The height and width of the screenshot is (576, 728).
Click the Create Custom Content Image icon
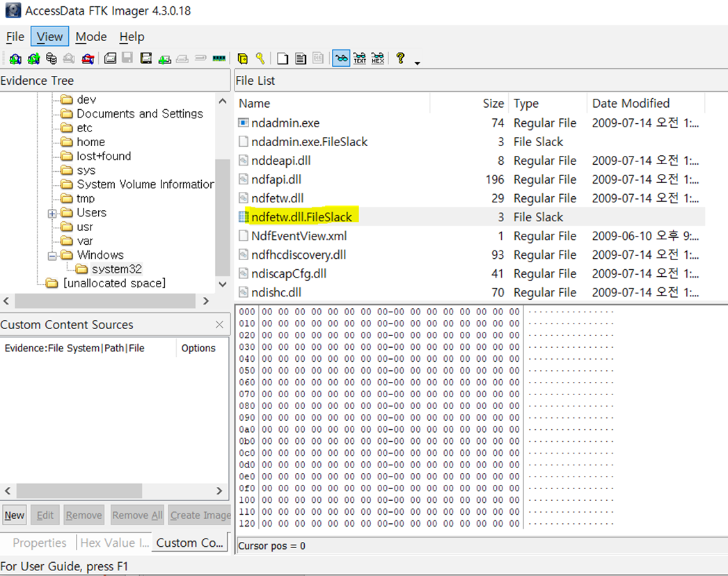click(x=182, y=59)
